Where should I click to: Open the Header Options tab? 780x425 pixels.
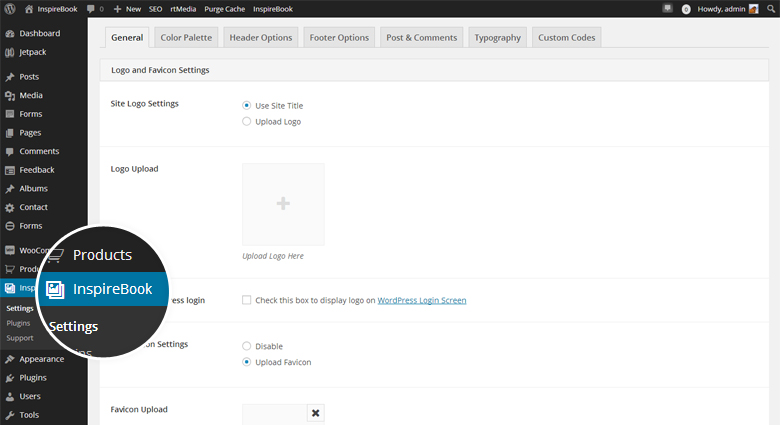tap(261, 37)
